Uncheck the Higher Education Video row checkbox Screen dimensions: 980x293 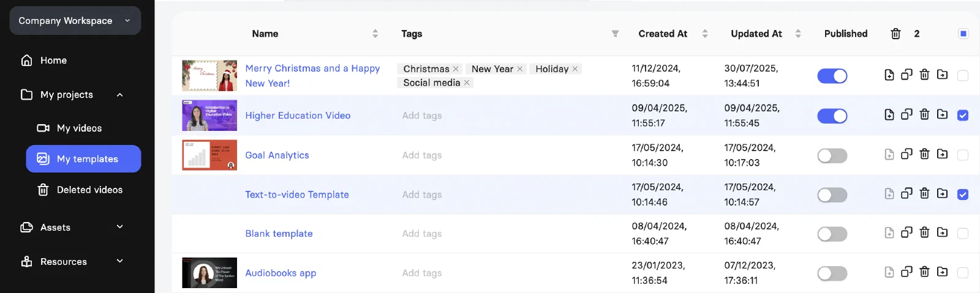coord(963,115)
